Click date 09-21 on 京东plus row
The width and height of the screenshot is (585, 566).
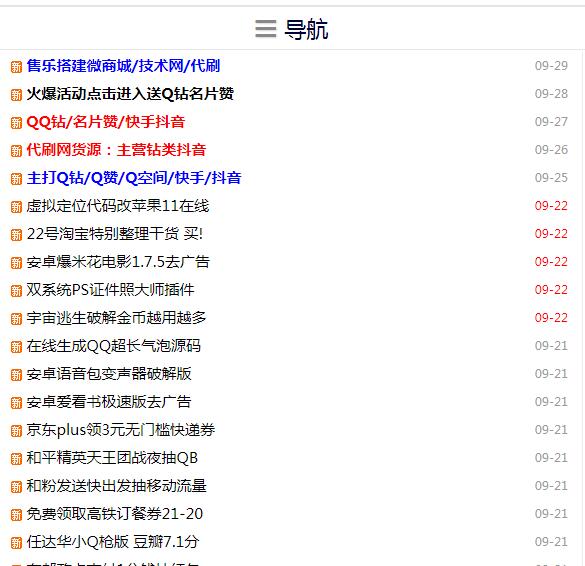click(x=551, y=430)
